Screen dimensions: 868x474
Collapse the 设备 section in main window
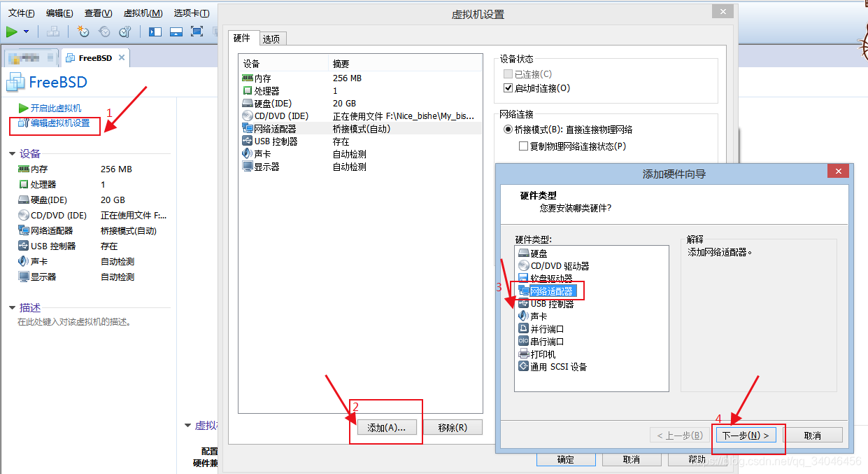[12, 153]
